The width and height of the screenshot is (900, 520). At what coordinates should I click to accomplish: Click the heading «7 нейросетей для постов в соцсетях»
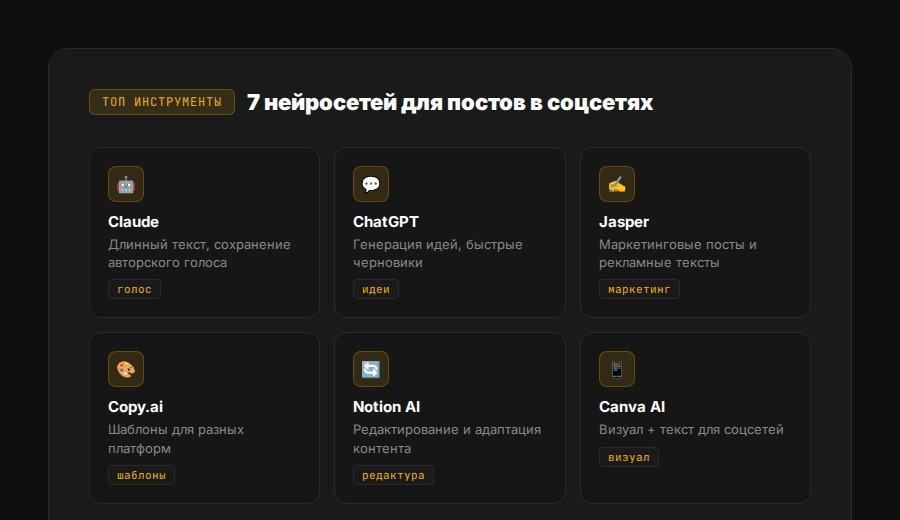[x=450, y=103]
